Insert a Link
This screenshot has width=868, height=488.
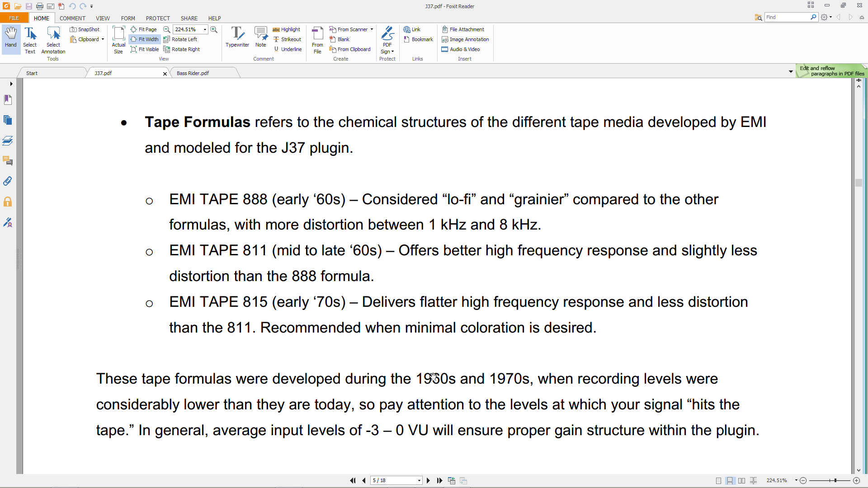pyautogui.click(x=412, y=29)
